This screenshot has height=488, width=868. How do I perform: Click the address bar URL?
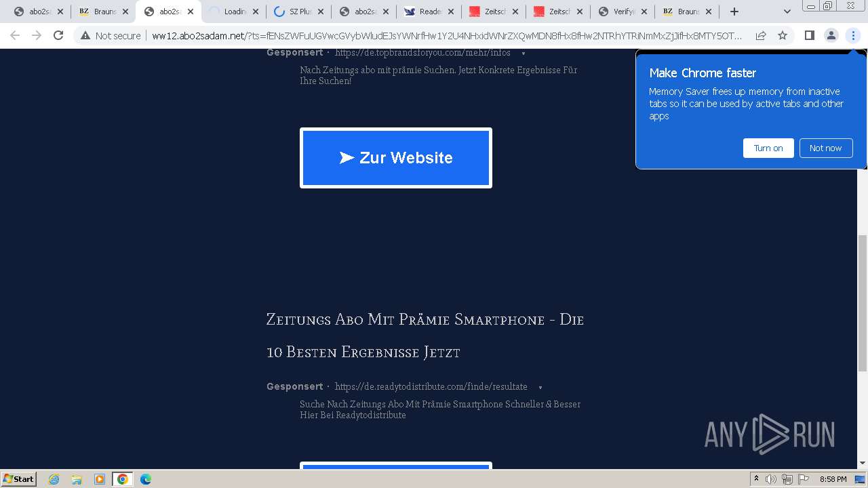(446, 36)
